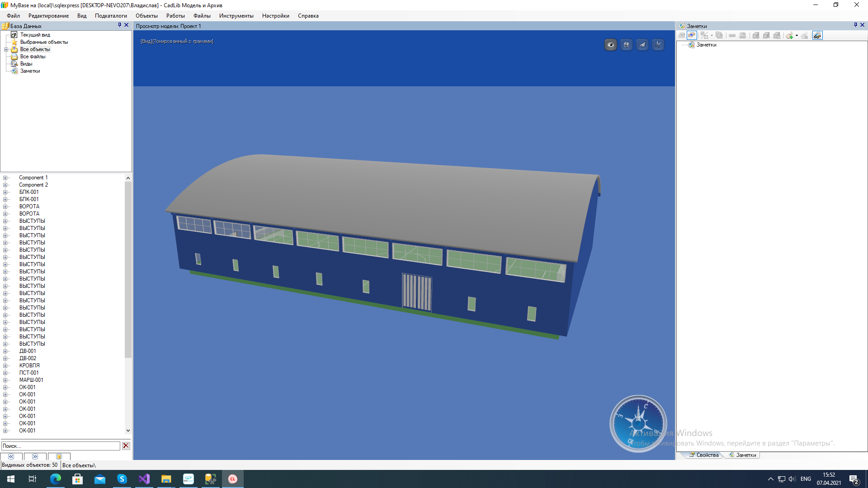Activate the paper plane fly mode
This screenshot has height=488, width=868.
[x=642, y=45]
